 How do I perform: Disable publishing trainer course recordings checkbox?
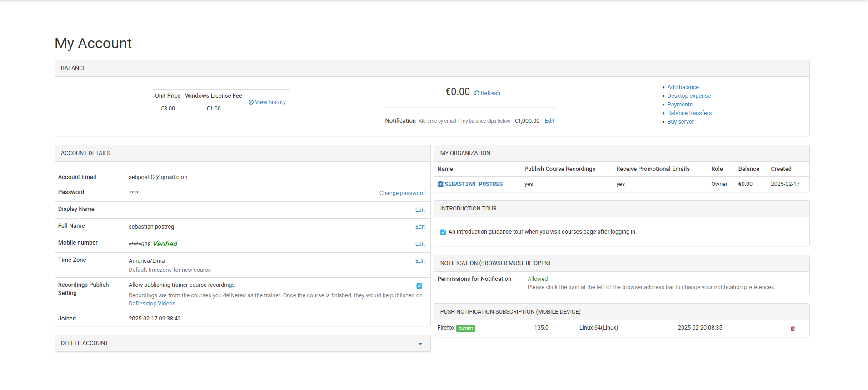(x=419, y=286)
